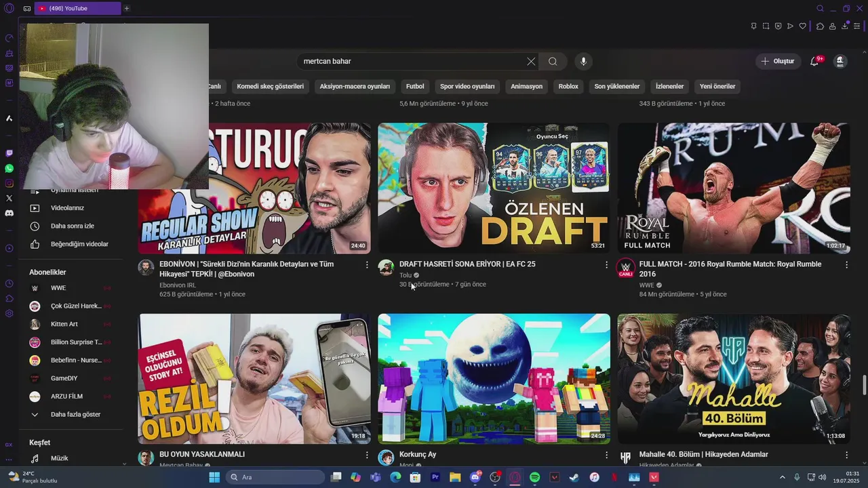Open the Windows Start menu

coord(214,477)
